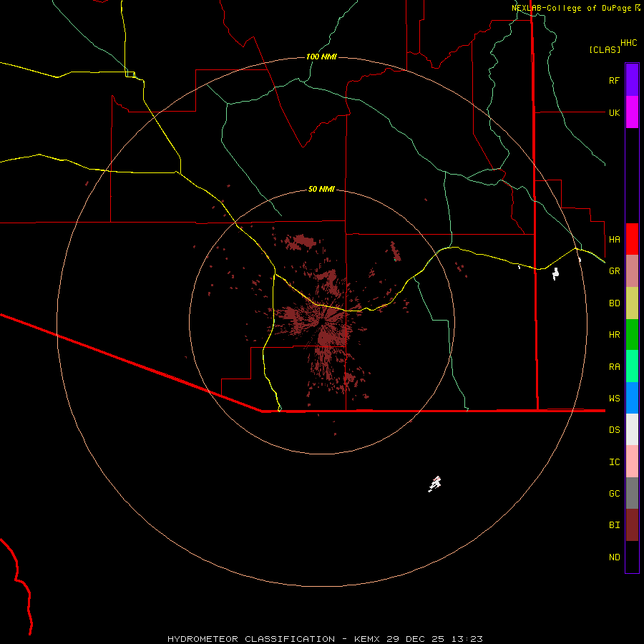Image resolution: width=644 pixels, height=644 pixels.
Task: Select the GC gray legend swatch
Action: click(x=632, y=493)
